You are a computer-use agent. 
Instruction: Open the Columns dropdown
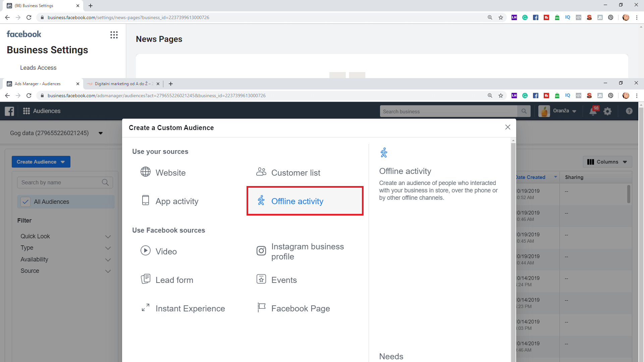[607, 162]
